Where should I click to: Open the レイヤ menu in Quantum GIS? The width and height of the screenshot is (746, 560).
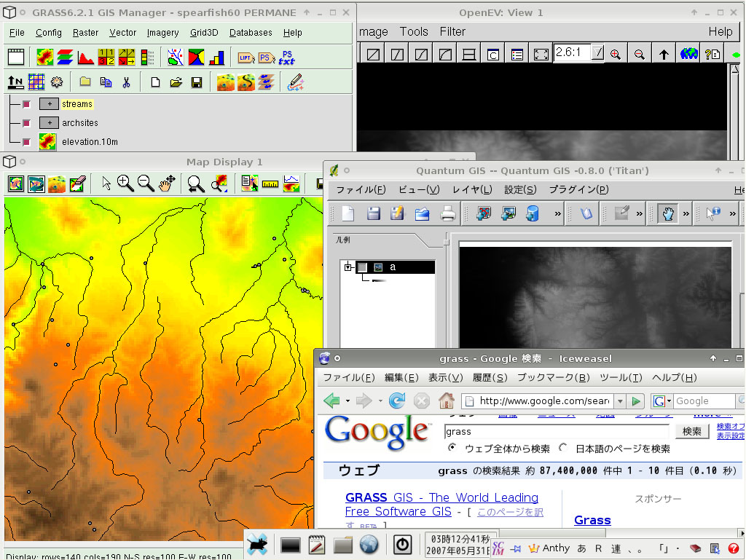472,189
